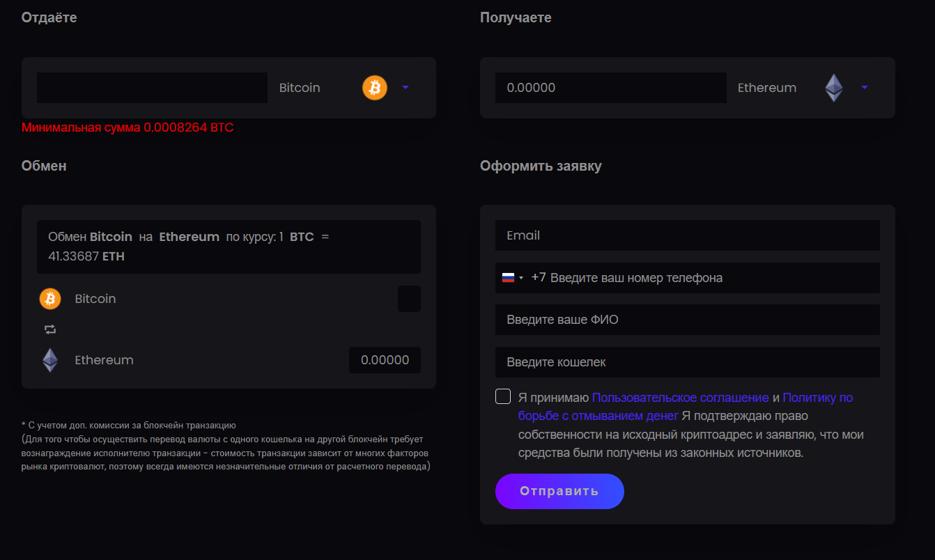Click the Bitcoin icon in the Обмен panel
This screenshot has height=560, width=935.
[50, 299]
